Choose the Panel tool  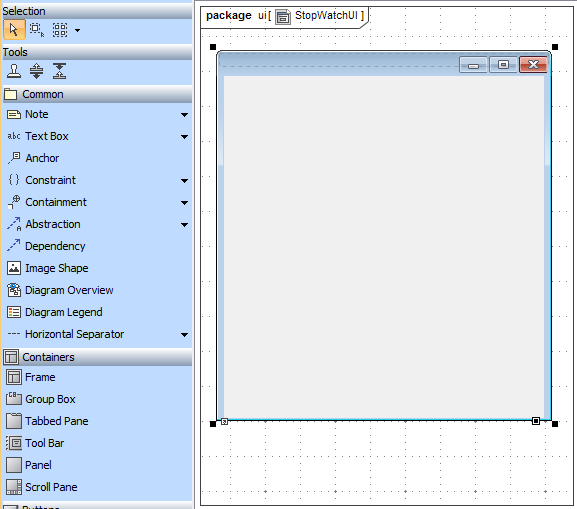click(29, 465)
